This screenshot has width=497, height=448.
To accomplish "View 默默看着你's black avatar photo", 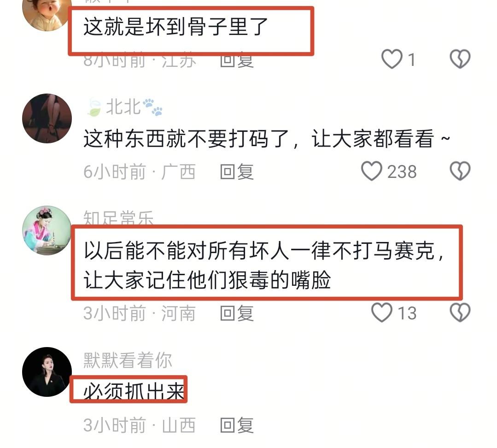I will coord(47,372).
